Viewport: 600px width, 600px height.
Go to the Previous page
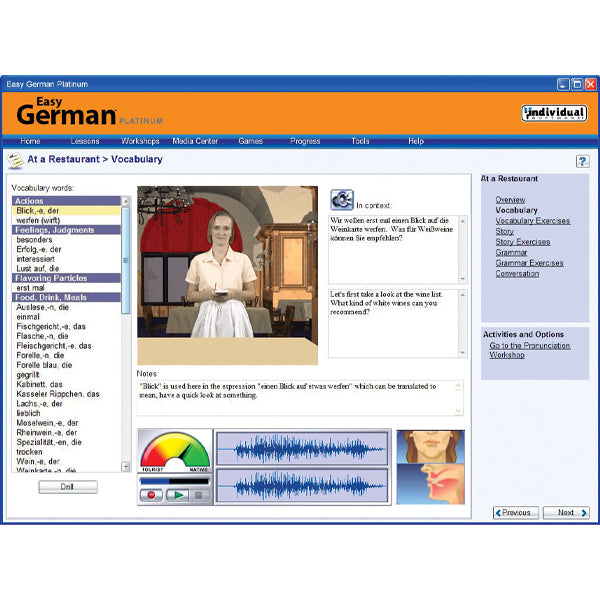[516, 512]
